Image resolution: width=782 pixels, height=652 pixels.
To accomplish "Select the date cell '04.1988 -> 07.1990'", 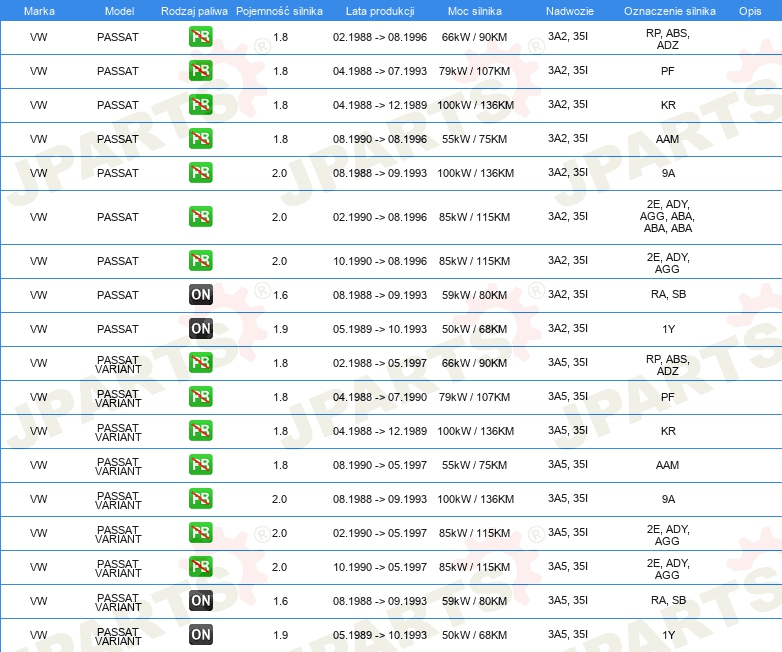I will coord(380,397).
